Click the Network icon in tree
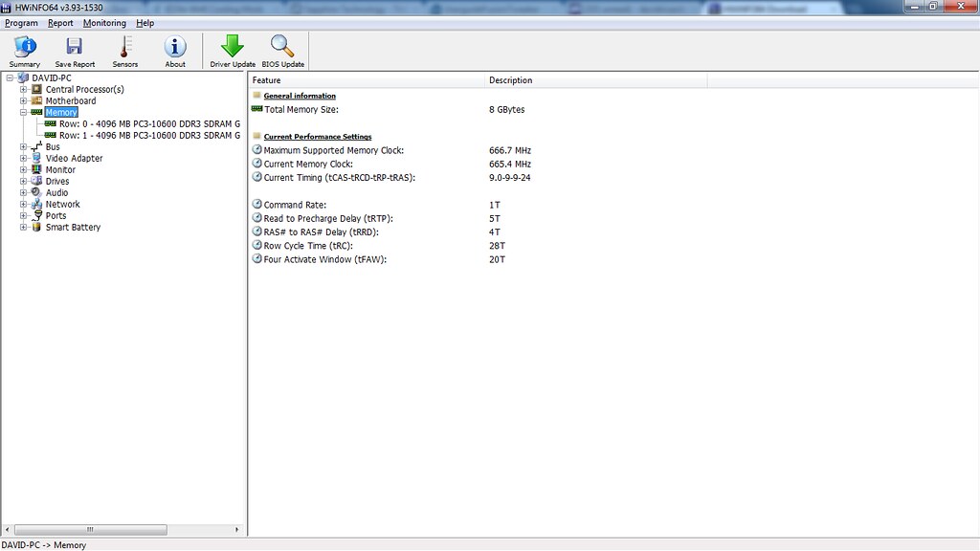Image resolution: width=980 pixels, height=551 pixels. click(x=37, y=205)
